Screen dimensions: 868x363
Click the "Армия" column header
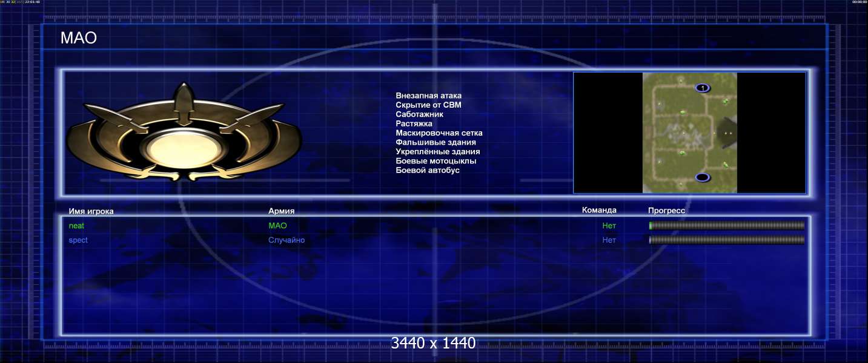(282, 211)
